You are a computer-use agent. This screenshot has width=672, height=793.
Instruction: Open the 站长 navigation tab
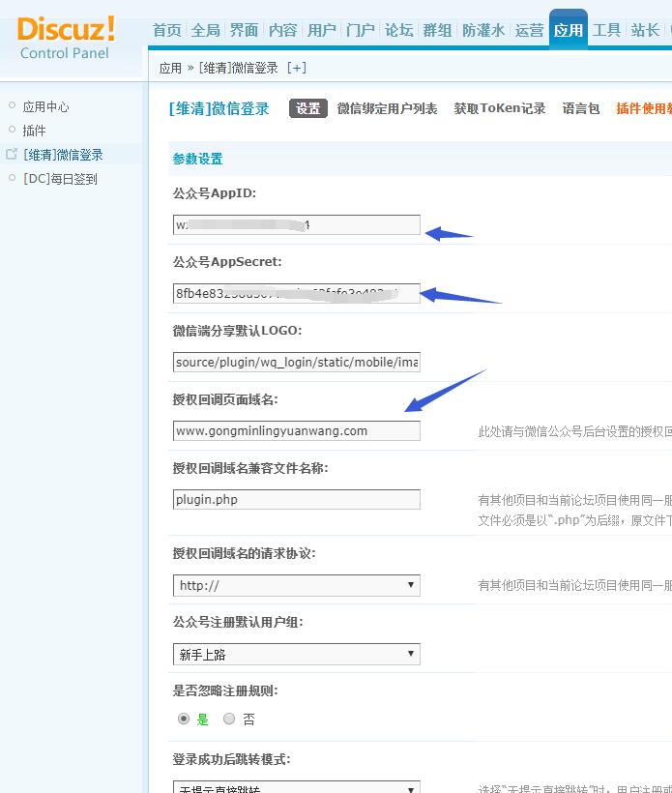(645, 30)
